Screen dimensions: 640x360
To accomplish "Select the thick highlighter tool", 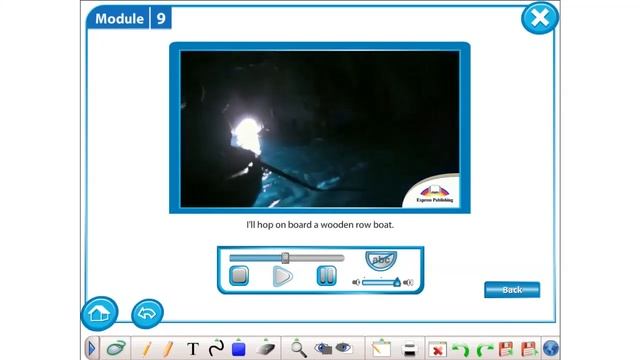I will [168, 349].
